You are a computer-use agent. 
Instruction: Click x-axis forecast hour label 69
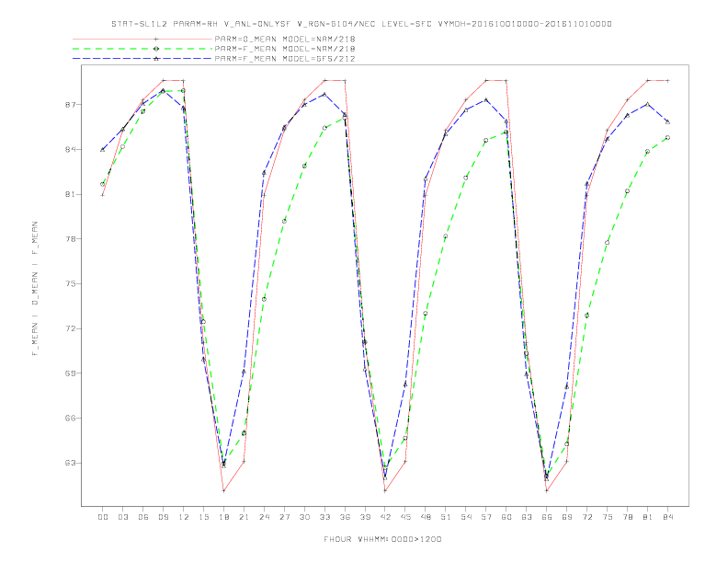coord(567,517)
